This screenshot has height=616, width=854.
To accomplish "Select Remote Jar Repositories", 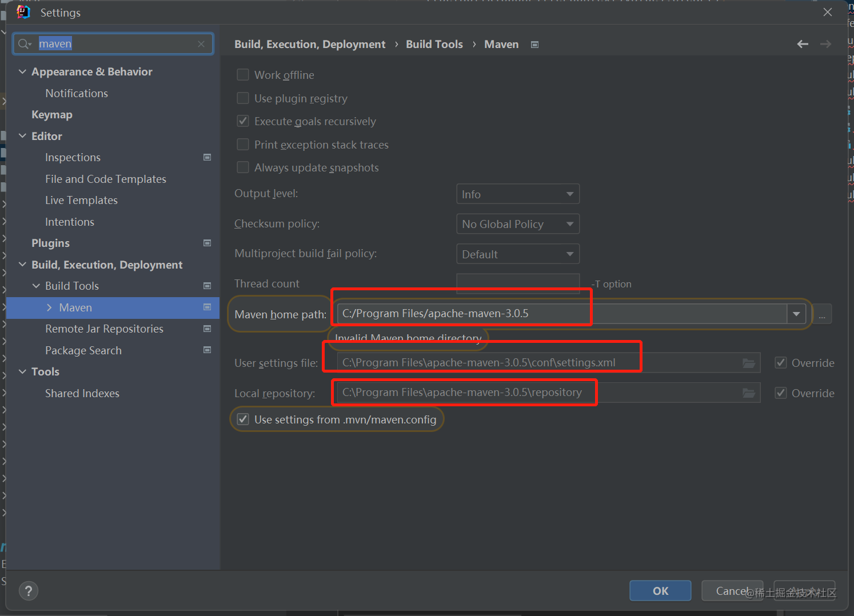I will tap(104, 329).
